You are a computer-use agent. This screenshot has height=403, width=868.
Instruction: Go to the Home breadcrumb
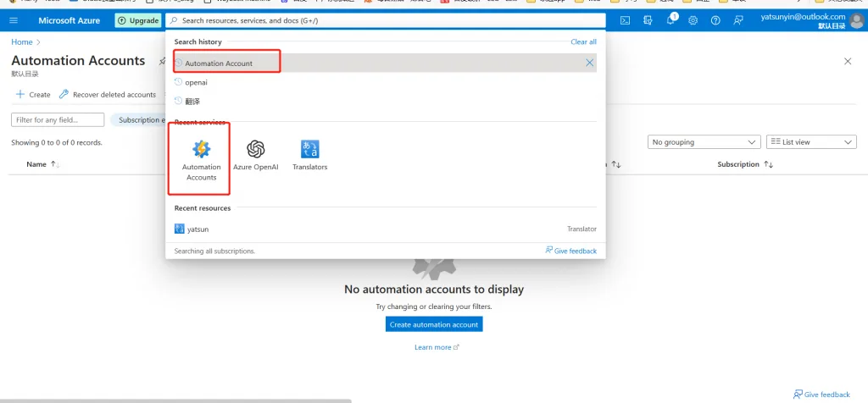(x=21, y=42)
